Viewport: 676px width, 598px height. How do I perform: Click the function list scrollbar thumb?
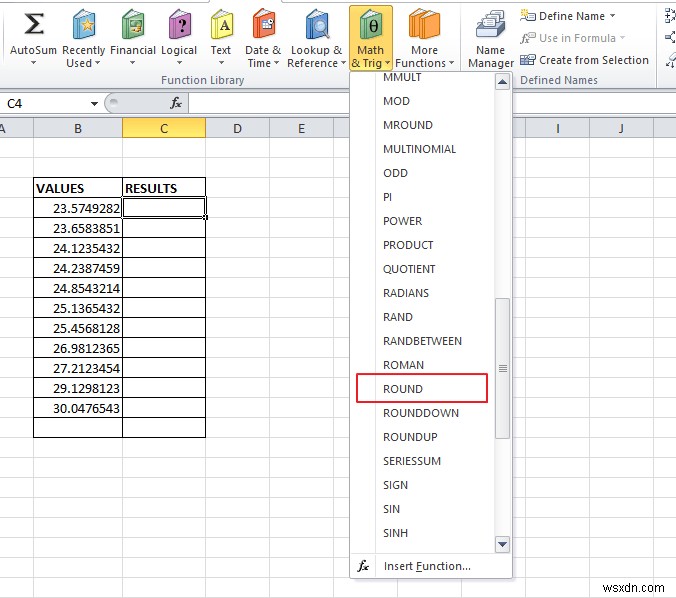pyautogui.click(x=502, y=369)
